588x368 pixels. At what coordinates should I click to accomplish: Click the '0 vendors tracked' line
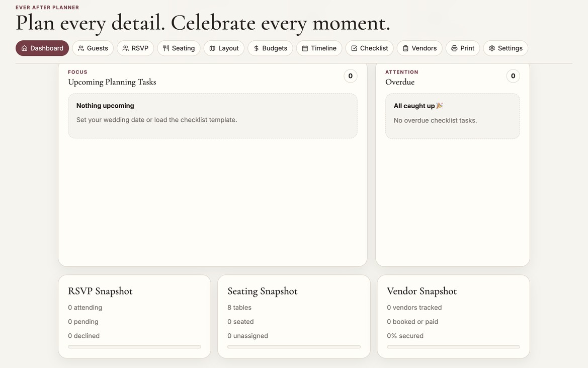414,308
